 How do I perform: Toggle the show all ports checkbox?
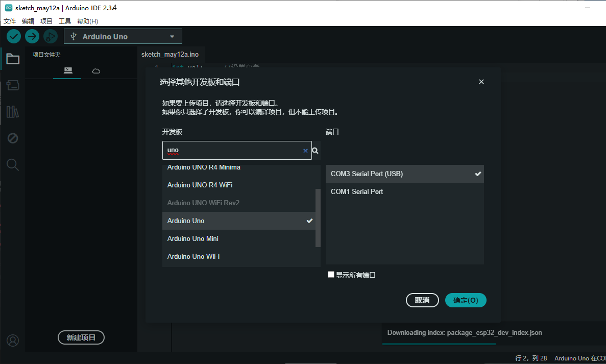(331, 274)
